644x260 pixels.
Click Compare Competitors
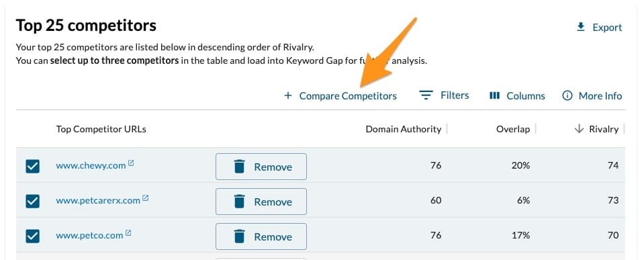pyautogui.click(x=348, y=95)
